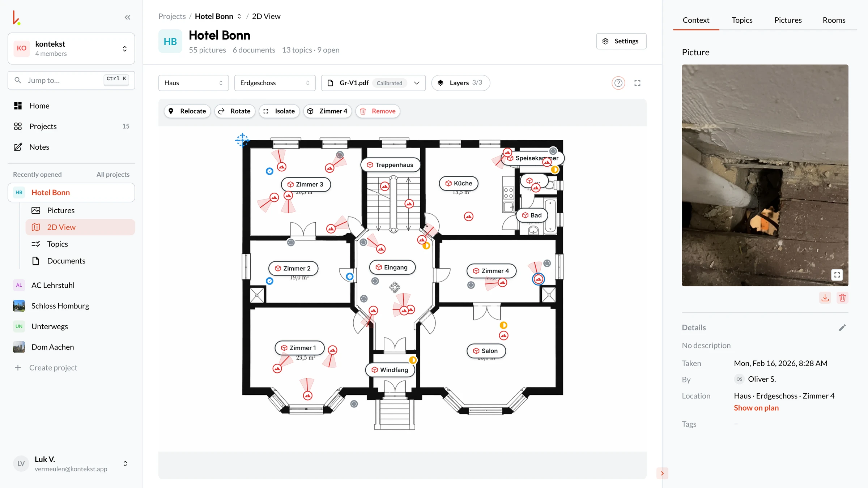Click Show on plan link
This screenshot has width=868, height=488.
(x=756, y=408)
